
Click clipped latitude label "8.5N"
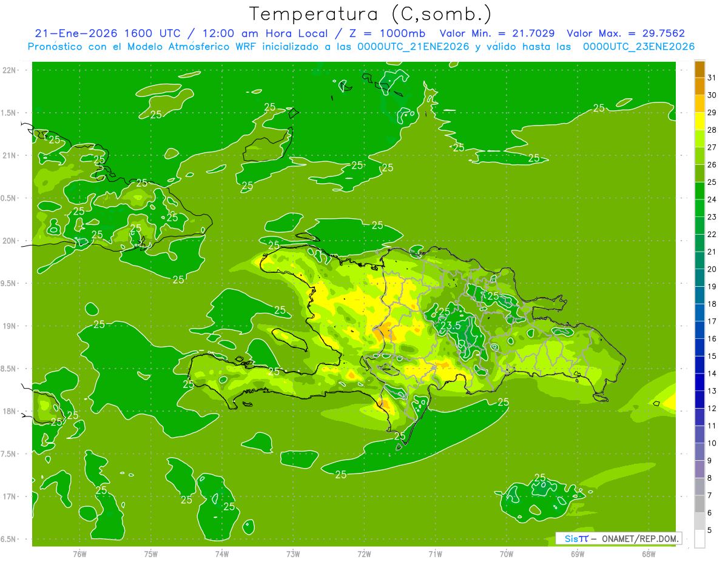click(x=9, y=369)
